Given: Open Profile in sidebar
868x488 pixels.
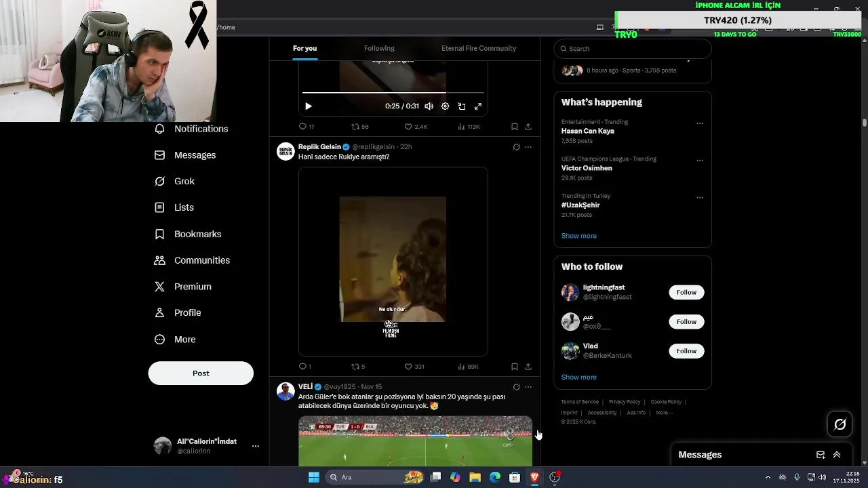Looking at the screenshot, I should (x=178, y=313).
